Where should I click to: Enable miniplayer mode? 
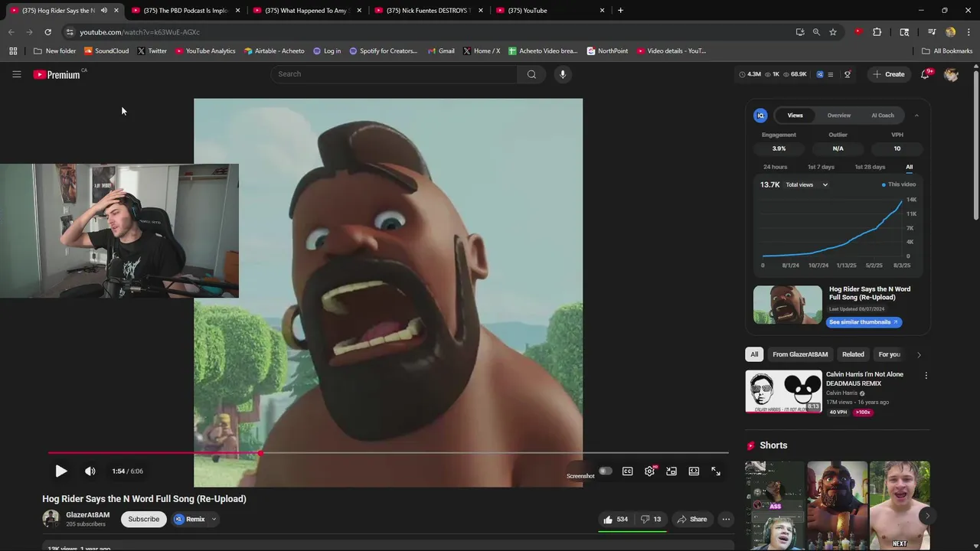(671, 471)
